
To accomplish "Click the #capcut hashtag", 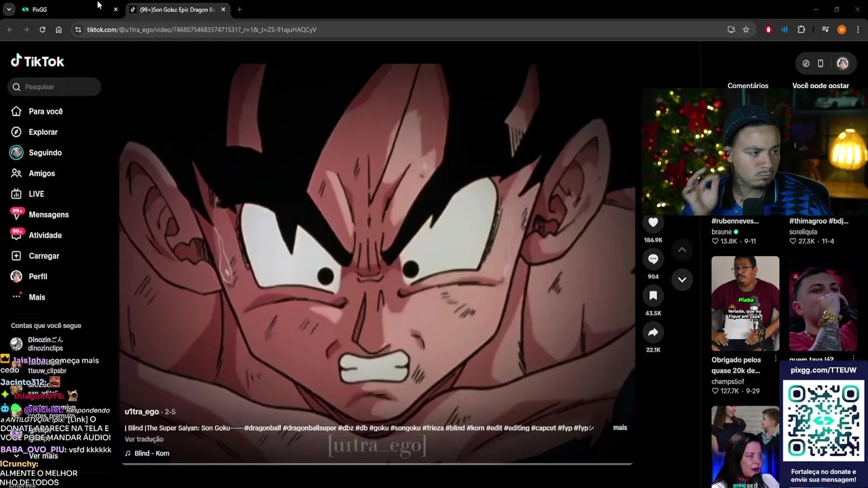I will [543, 428].
